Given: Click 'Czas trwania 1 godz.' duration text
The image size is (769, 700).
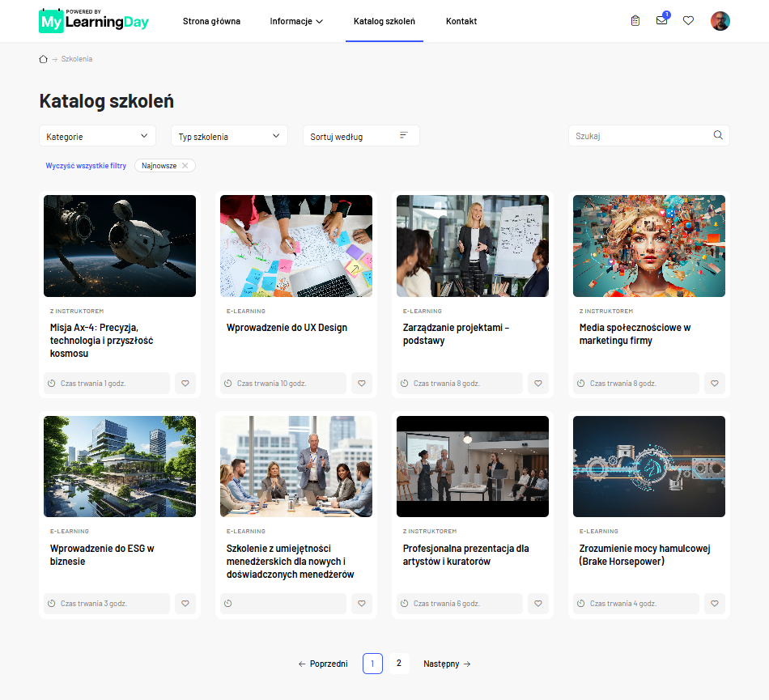Looking at the screenshot, I should pyautogui.click(x=93, y=384).
